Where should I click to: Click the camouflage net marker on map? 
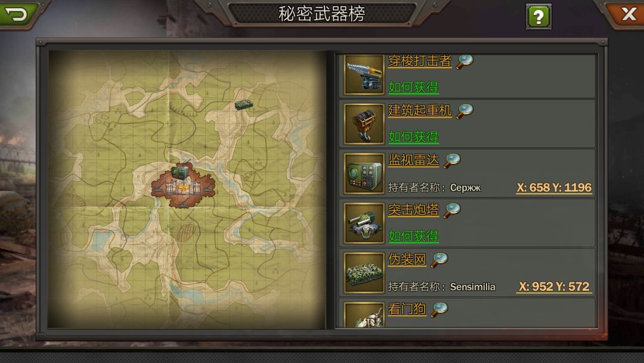pos(243,105)
